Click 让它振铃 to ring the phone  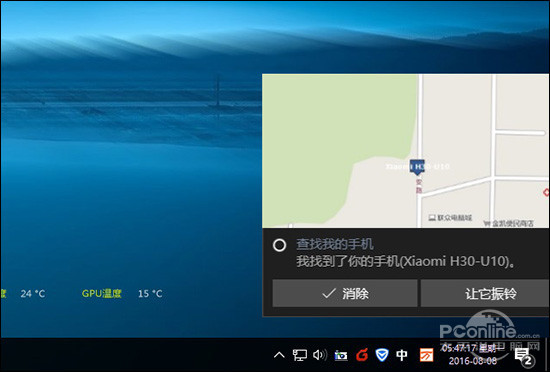485,293
